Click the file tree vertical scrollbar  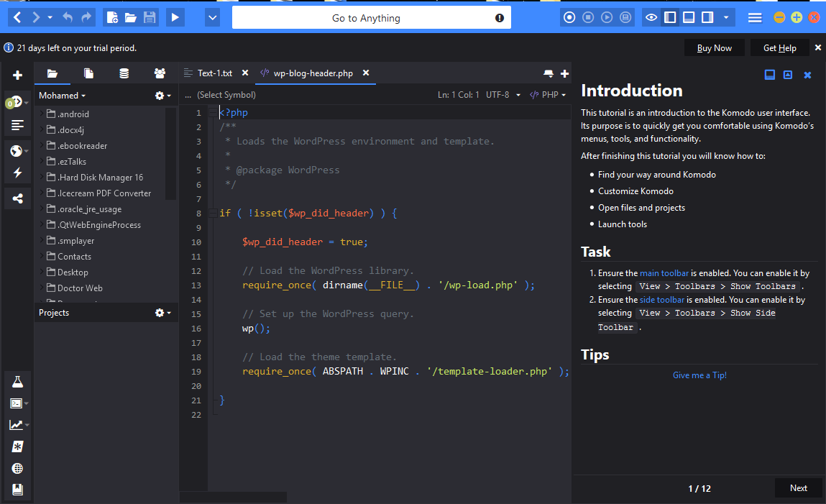170,153
